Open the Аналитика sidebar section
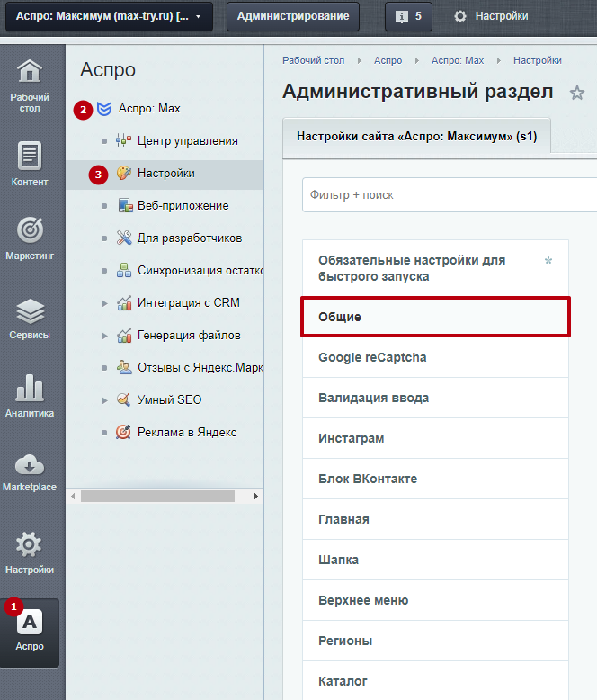 30,397
